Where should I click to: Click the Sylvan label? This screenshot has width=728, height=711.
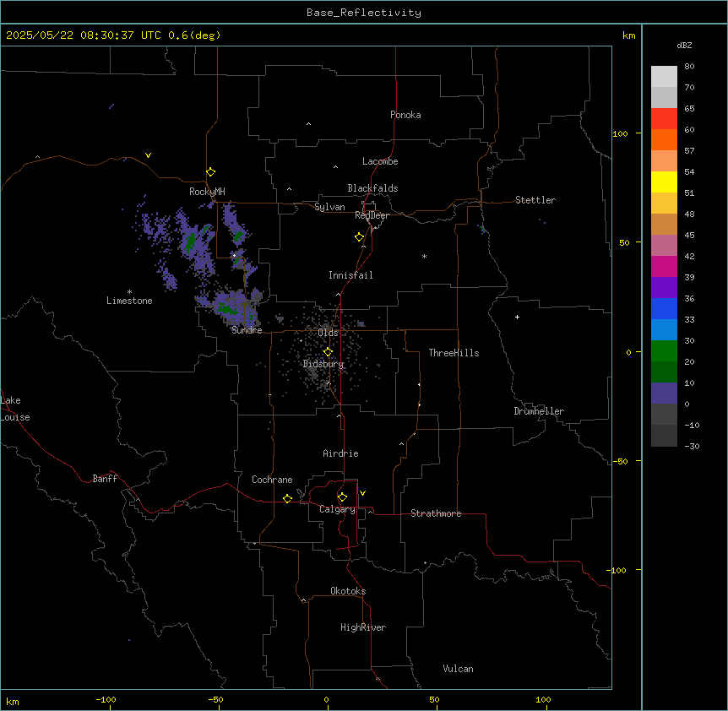(329, 207)
